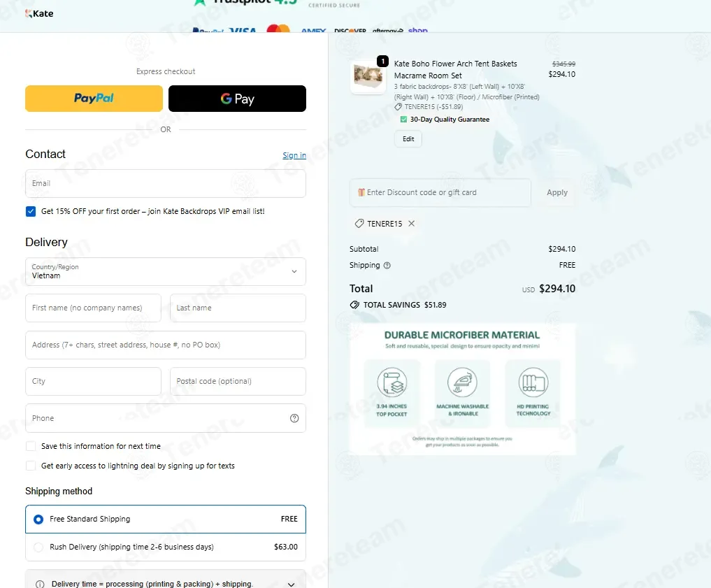Pay with Google Pay express checkout
This screenshot has height=588, width=711.
point(237,99)
